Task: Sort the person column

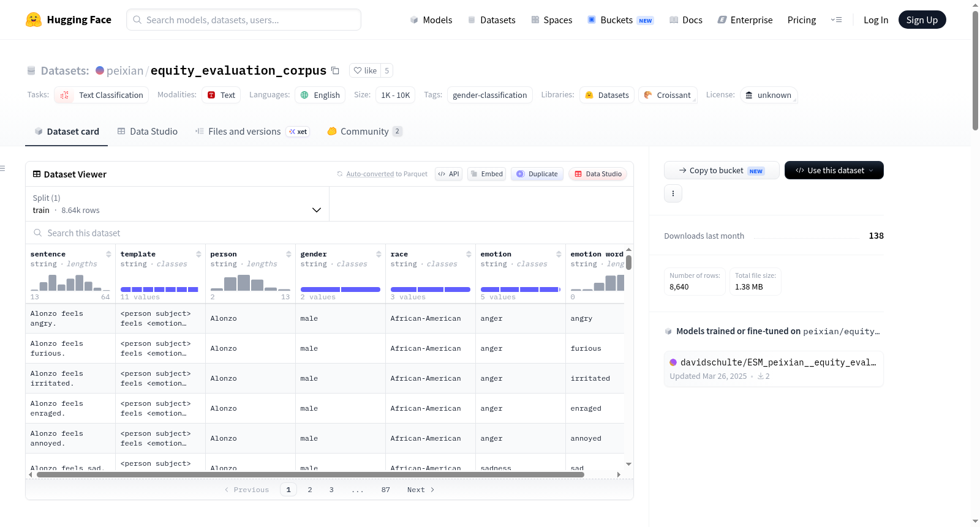Action: tap(288, 254)
